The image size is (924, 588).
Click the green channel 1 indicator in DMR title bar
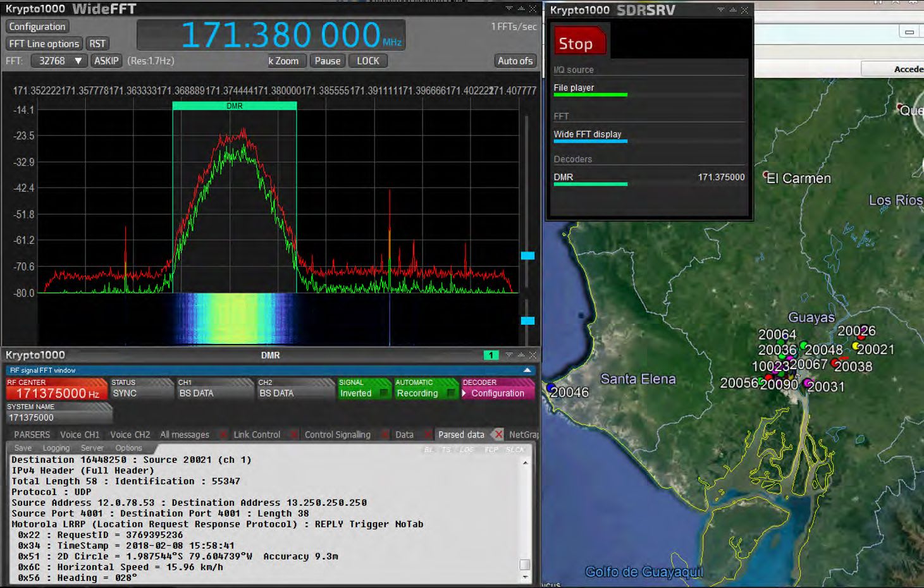491,355
